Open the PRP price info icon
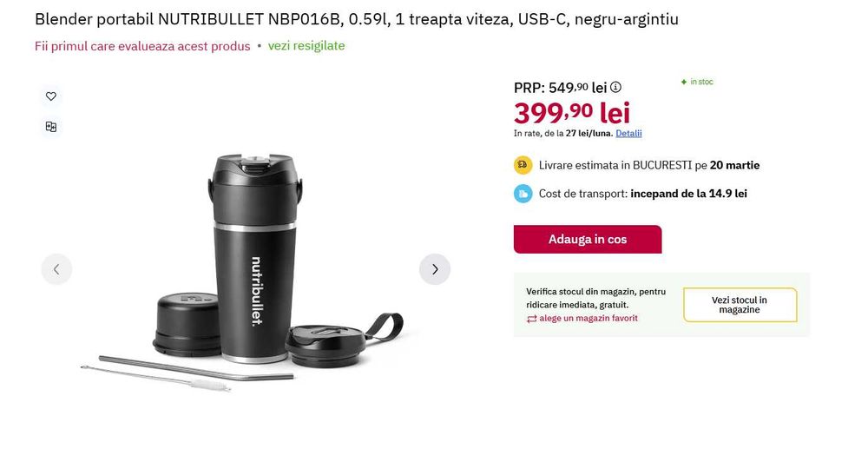The height and width of the screenshot is (449, 868). [x=615, y=87]
